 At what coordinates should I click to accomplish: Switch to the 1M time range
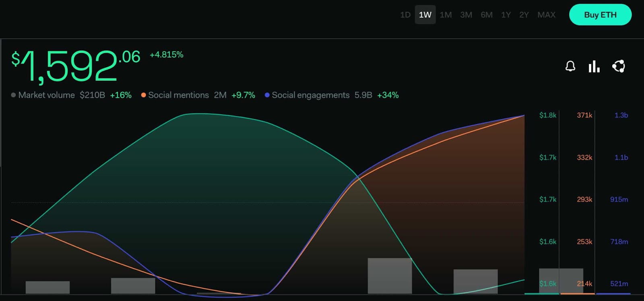point(446,15)
